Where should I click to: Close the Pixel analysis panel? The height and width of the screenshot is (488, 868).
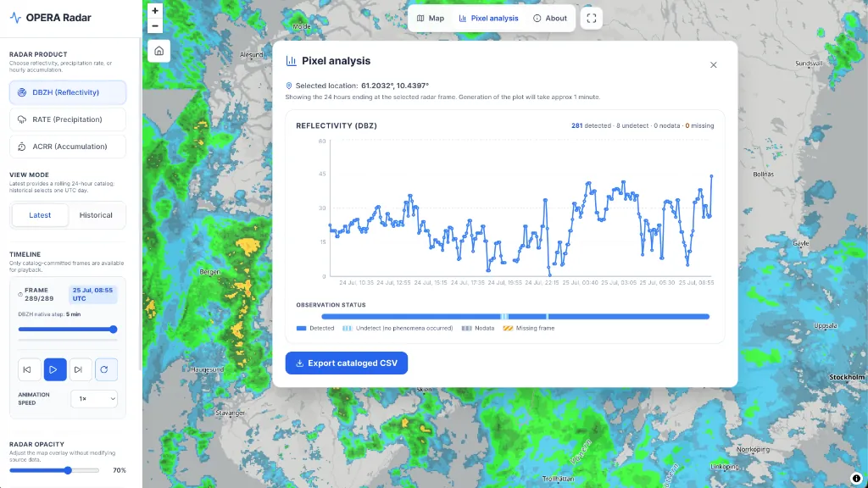point(714,64)
